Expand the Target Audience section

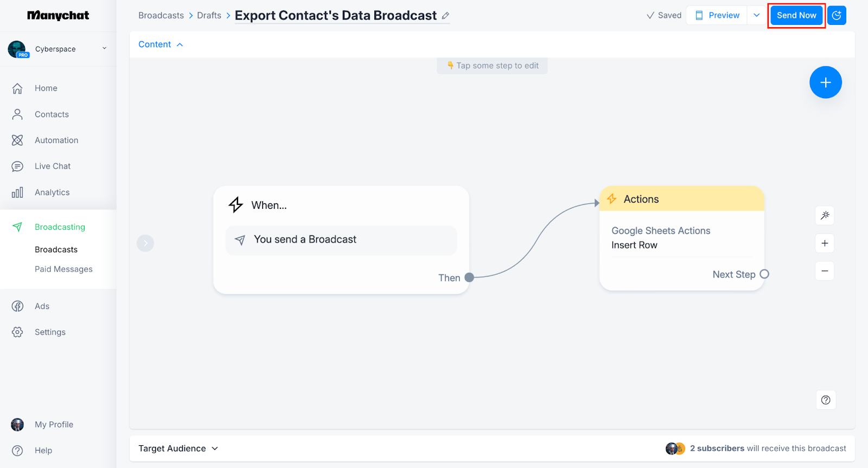(178, 448)
